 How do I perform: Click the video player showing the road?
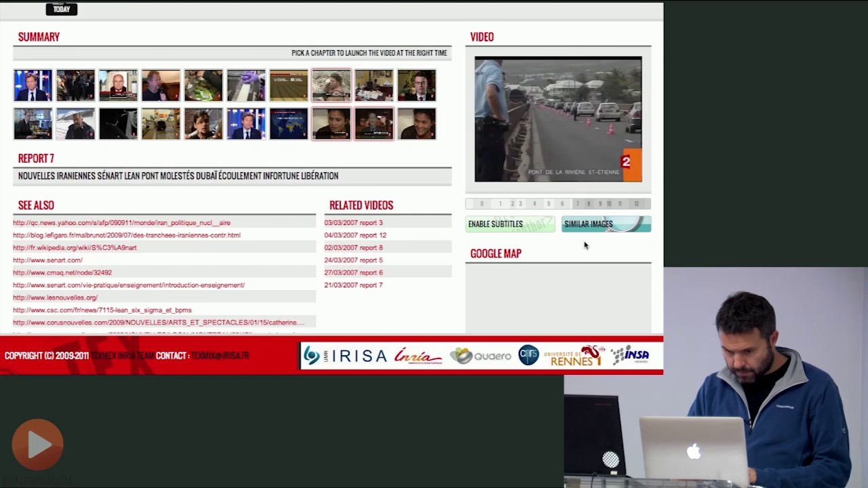pyautogui.click(x=558, y=119)
